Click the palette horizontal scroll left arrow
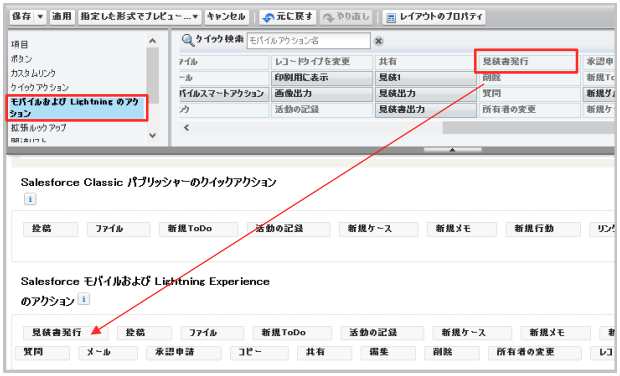The image size is (620, 376). (x=187, y=128)
